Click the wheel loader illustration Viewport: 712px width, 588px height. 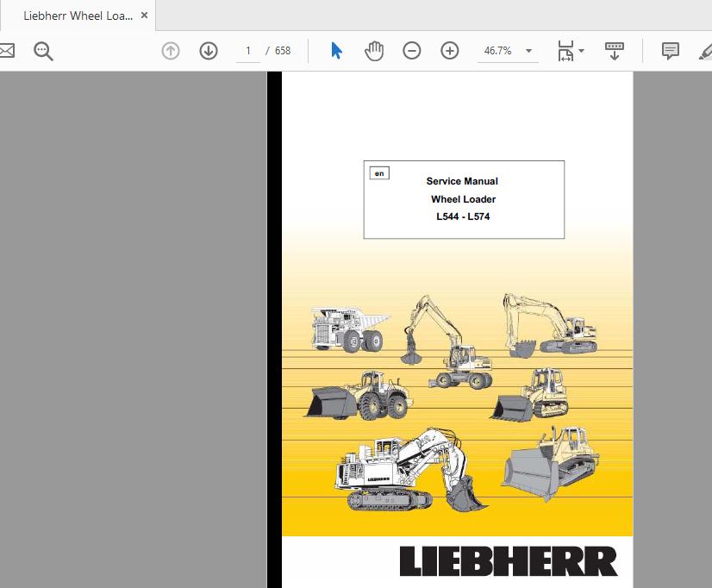(359, 395)
